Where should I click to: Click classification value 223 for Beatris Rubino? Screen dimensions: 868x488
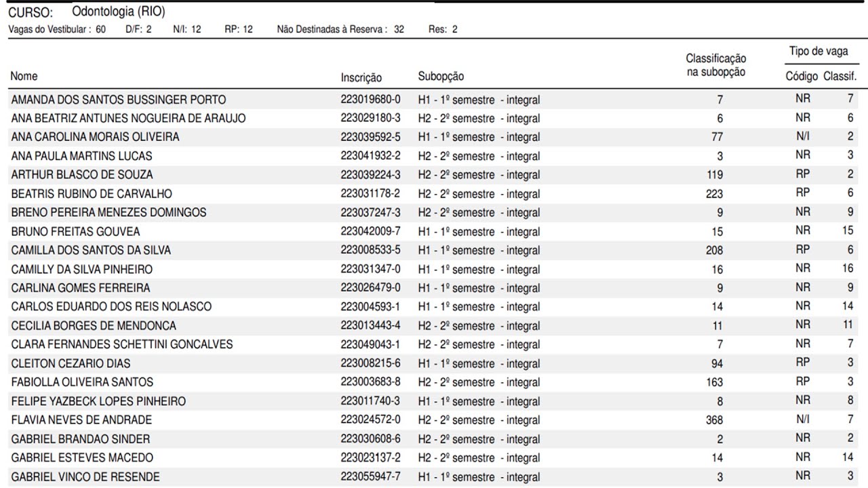pyautogui.click(x=715, y=194)
